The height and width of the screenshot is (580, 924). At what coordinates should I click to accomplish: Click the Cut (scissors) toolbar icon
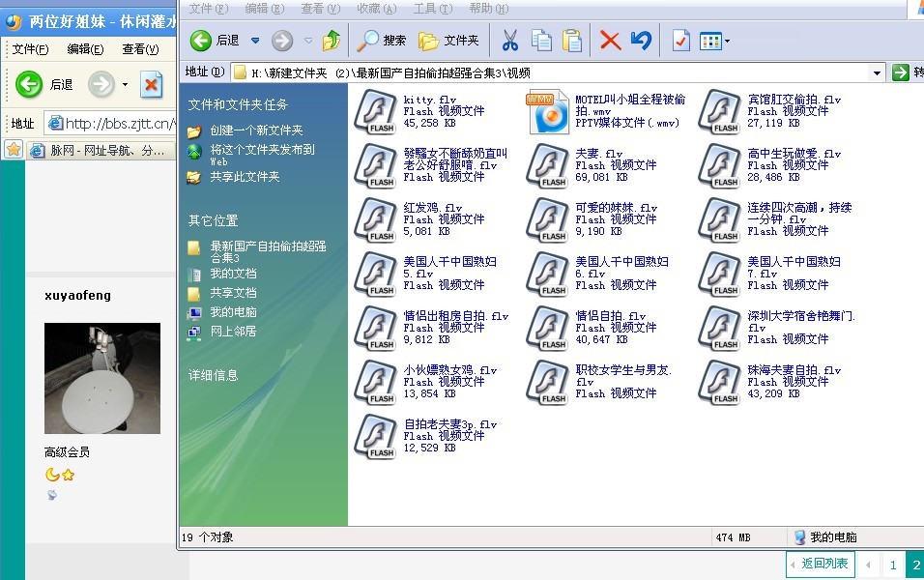pos(509,41)
